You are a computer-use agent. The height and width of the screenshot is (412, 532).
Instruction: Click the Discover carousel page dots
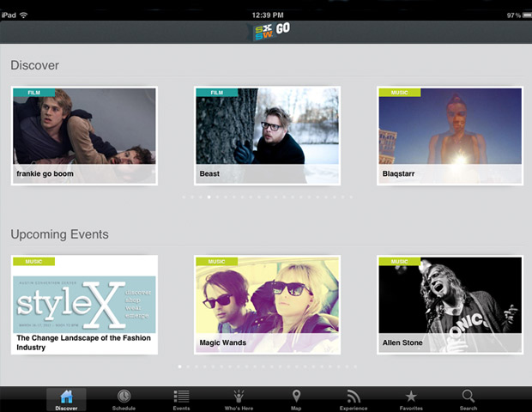coord(266,197)
